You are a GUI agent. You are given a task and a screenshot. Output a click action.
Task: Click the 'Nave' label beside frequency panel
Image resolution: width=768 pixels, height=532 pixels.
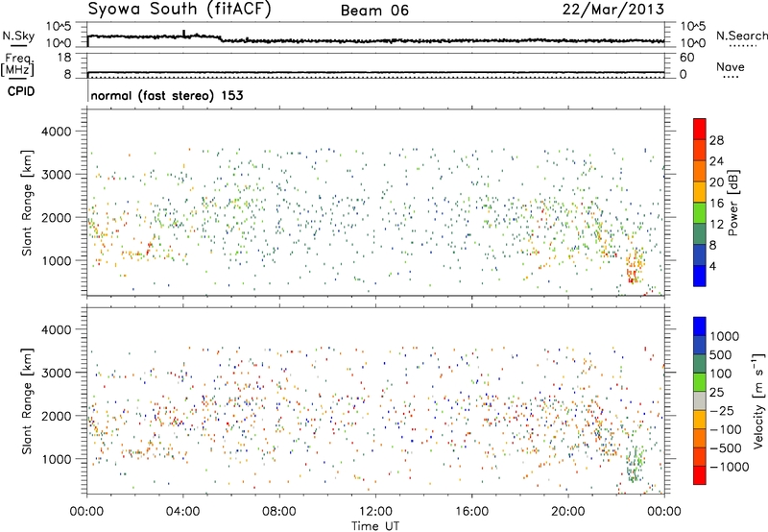tap(731, 66)
